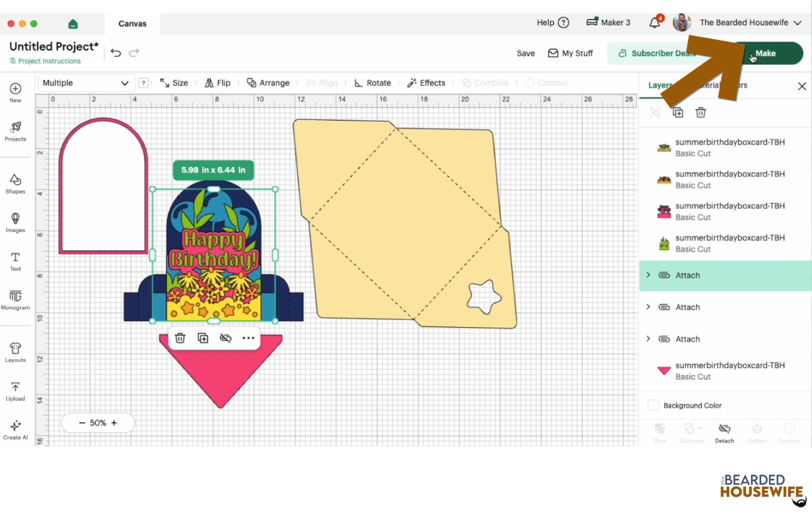The image size is (812, 516).
Task: Open My Stuff
Action: point(570,53)
